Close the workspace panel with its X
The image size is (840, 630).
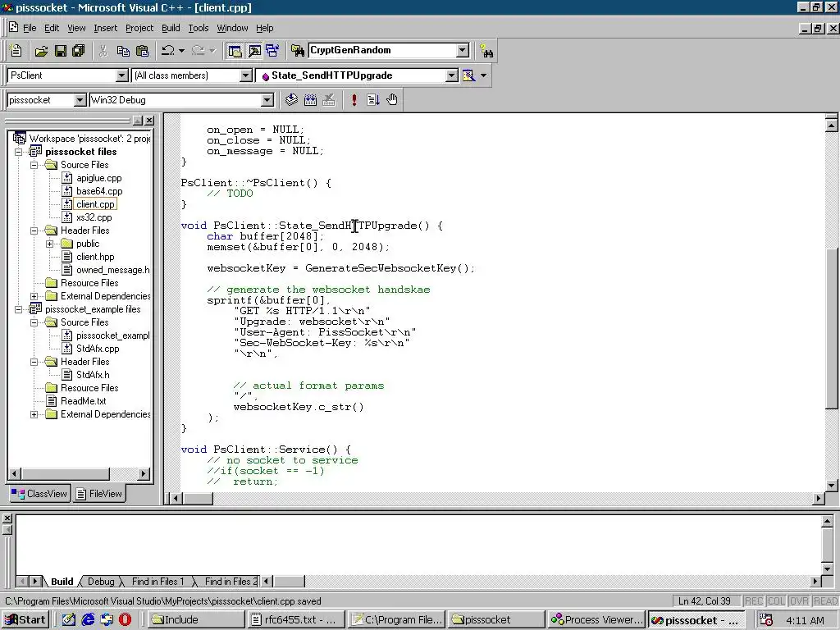point(149,121)
